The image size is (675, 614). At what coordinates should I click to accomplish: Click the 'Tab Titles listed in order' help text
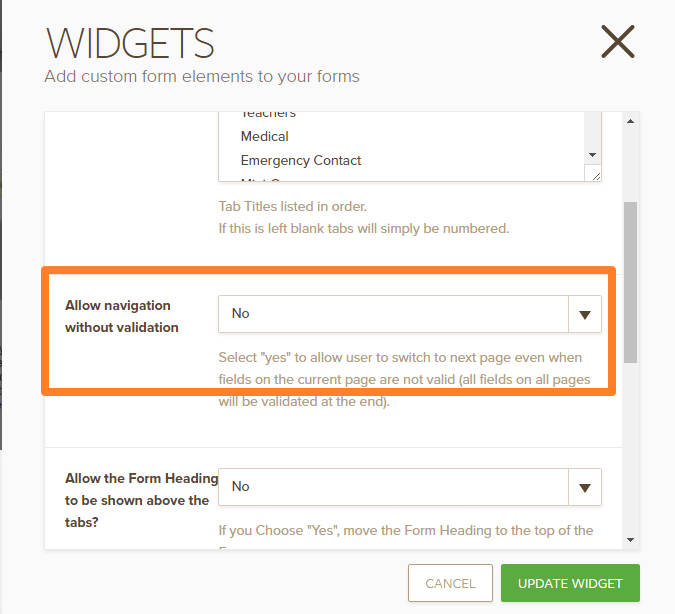(293, 206)
